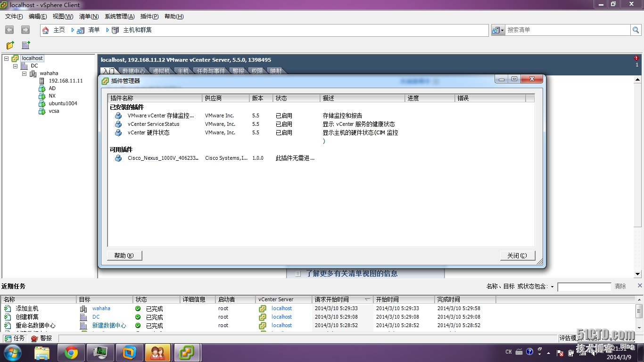The image size is (644, 362).
Task: Click the ubuntu1004 virtual machine icon
Action: point(42,104)
